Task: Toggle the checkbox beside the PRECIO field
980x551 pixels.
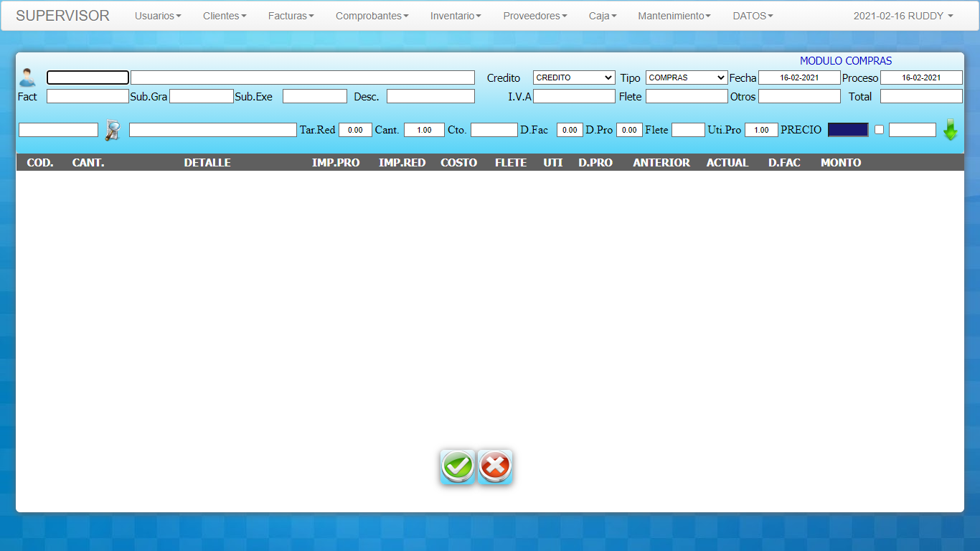Action: click(x=879, y=130)
